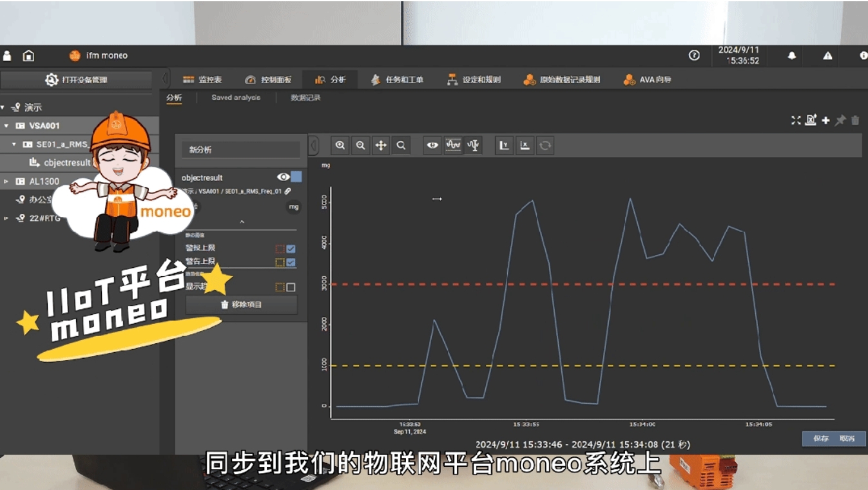Collapse the VSA001 tree node arrow

point(6,126)
